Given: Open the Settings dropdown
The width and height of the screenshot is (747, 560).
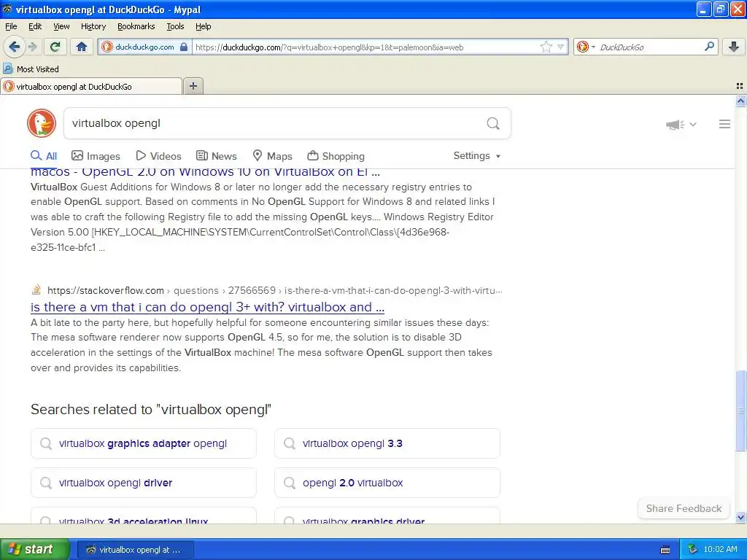Looking at the screenshot, I should click(x=477, y=156).
